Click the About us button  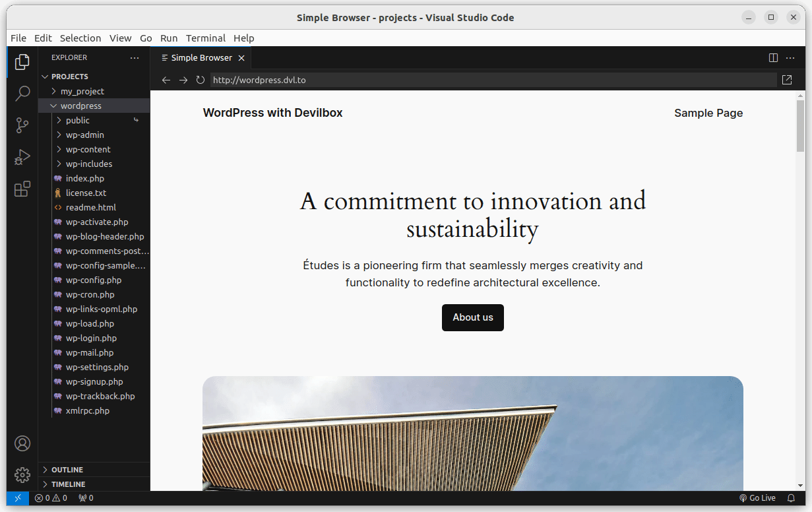pos(472,317)
